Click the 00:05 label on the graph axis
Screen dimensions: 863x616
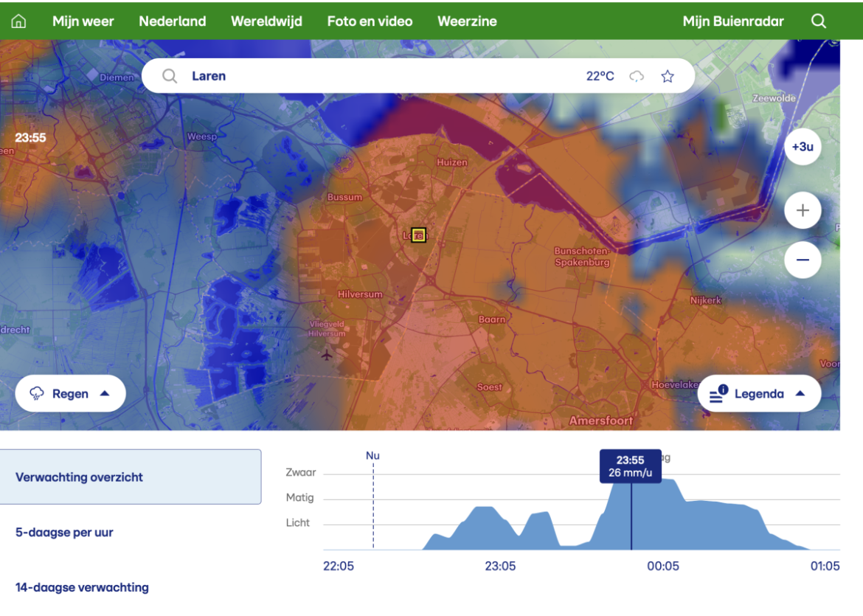(663, 566)
